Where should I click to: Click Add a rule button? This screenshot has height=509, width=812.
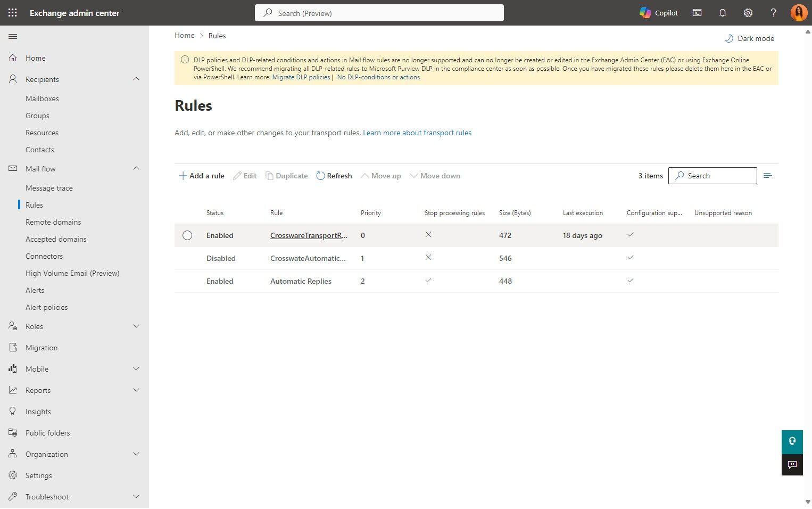click(x=201, y=176)
